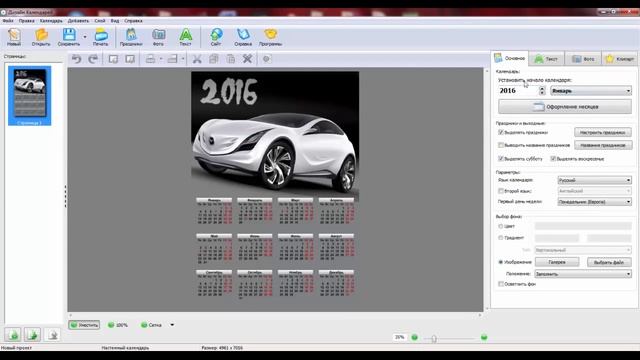This screenshot has height=360, width=640.
Task: Add a page with first bottom-left button
Action: tap(13, 335)
